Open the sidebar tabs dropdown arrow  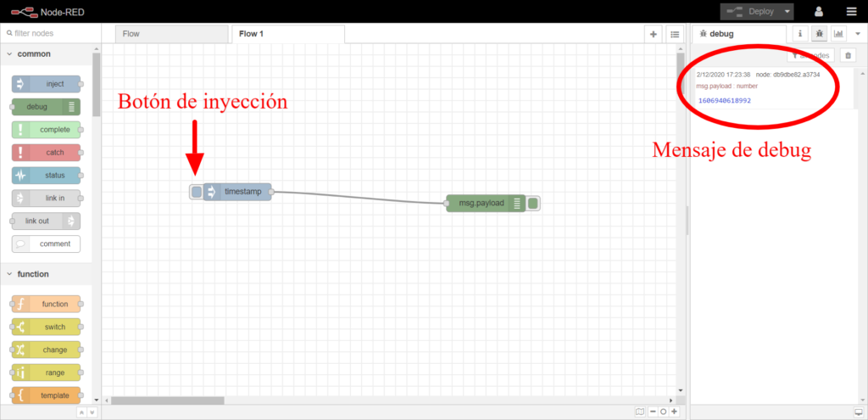point(857,34)
